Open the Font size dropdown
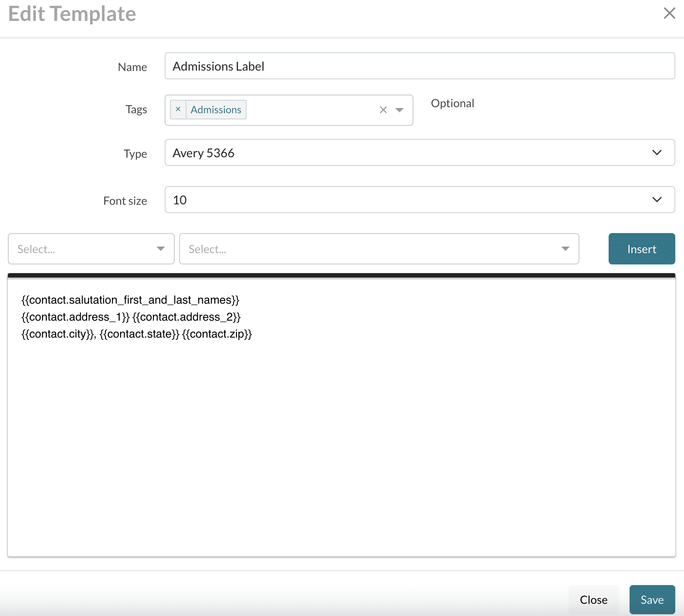Screen dimensions: 684x616 [x=419, y=200]
